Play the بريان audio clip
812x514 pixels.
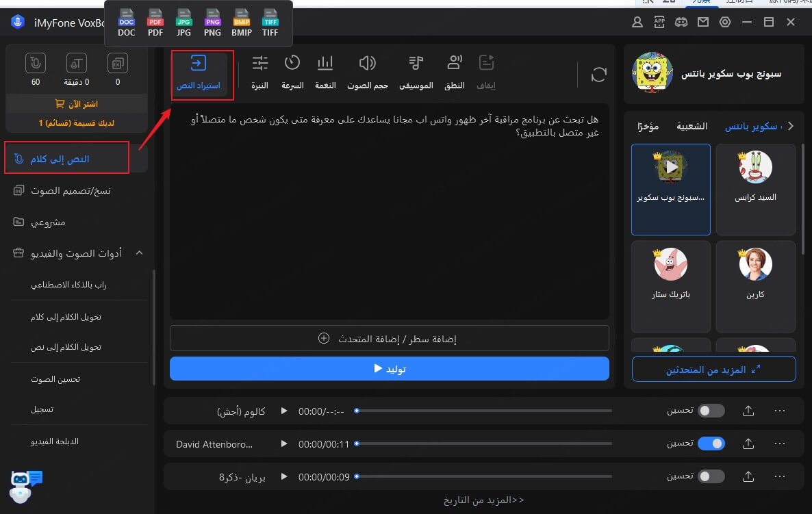tap(283, 477)
